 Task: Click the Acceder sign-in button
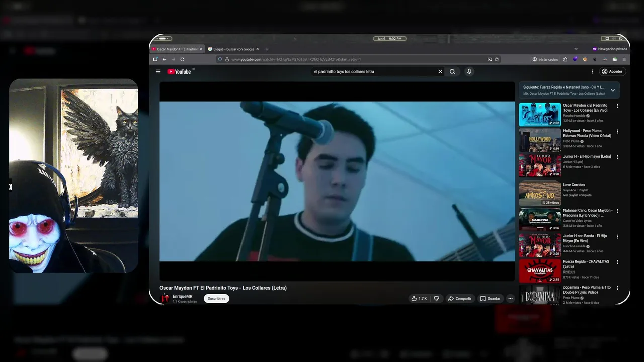(612, 71)
